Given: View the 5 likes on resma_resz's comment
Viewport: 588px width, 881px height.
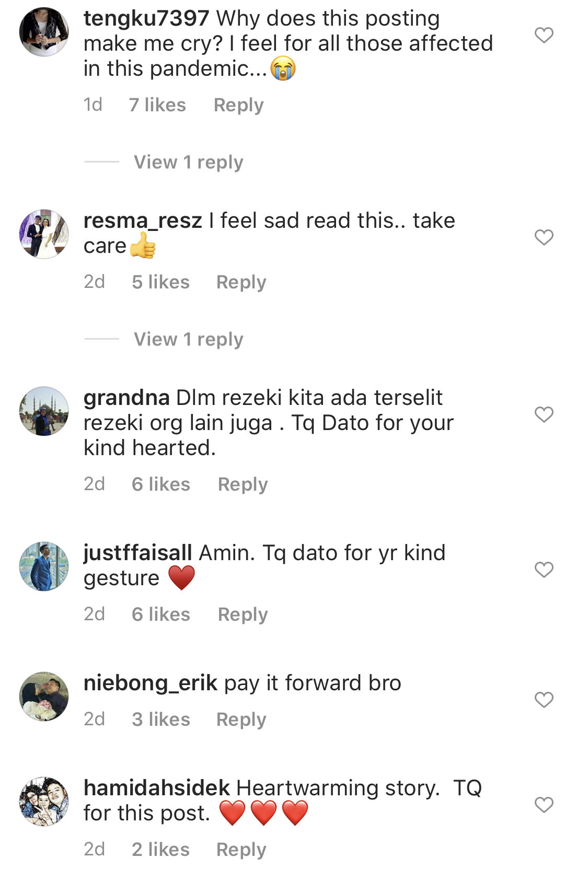Looking at the screenshot, I should (x=160, y=282).
